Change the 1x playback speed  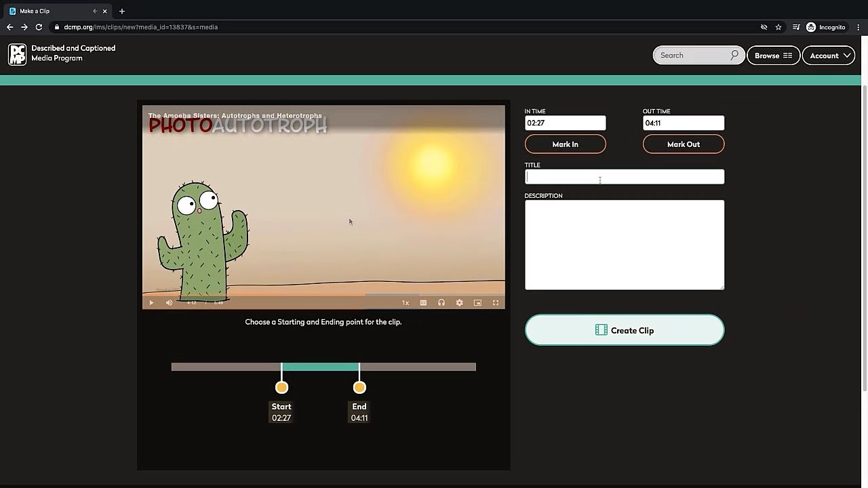coord(406,303)
